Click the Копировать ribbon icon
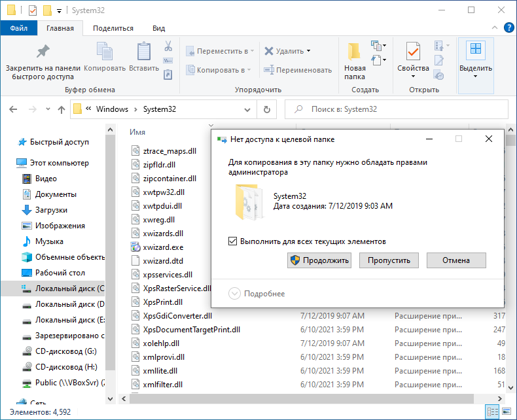The height and width of the screenshot is (420, 517). tap(105, 52)
